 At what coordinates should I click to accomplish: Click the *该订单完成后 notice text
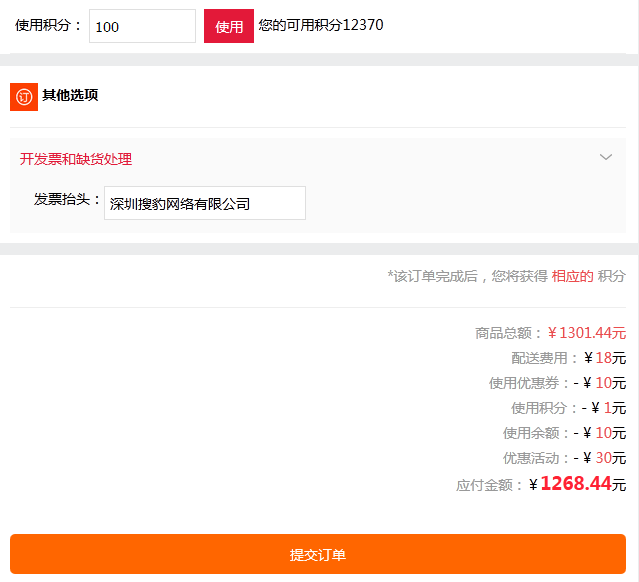[x=467, y=276]
